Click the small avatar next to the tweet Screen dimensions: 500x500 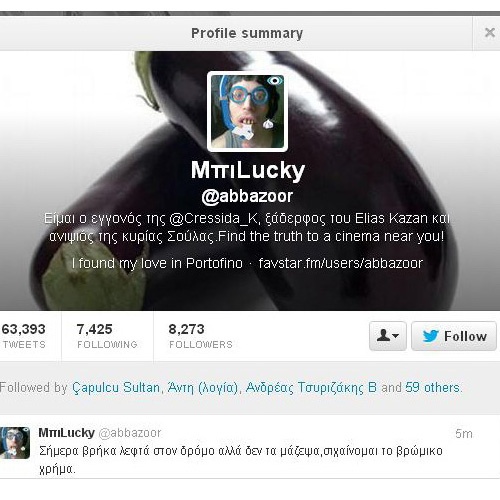[15, 443]
